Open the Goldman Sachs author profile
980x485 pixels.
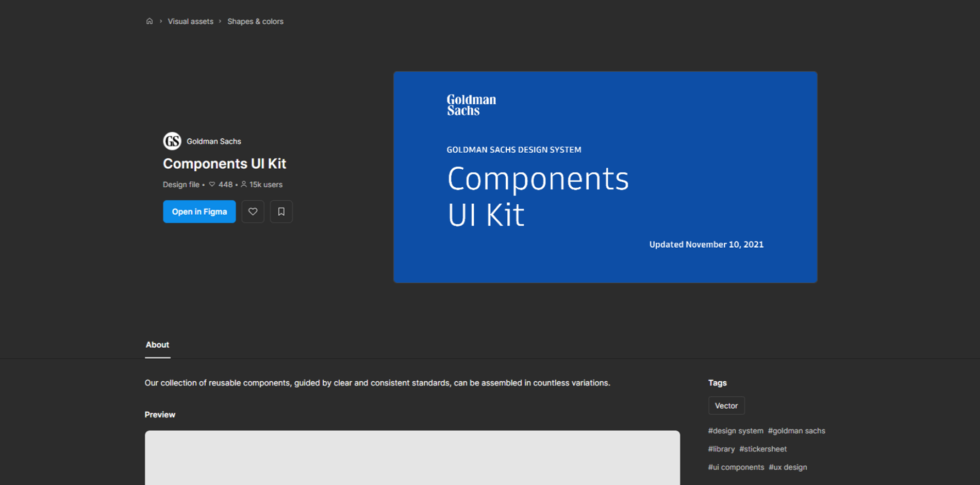(213, 141)
